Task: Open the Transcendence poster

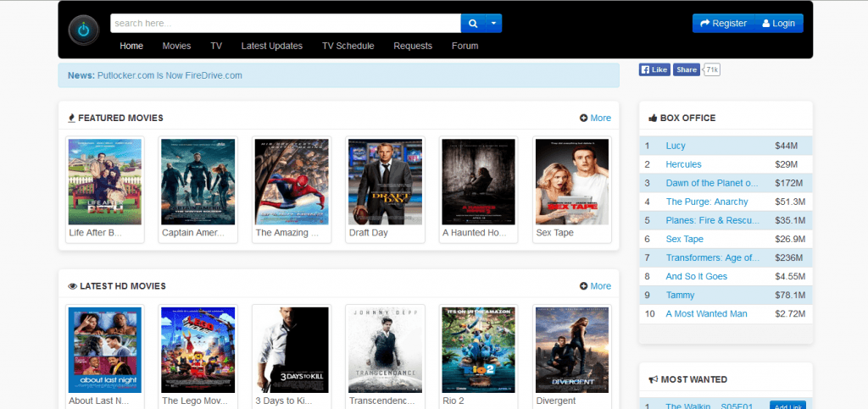Action: 385,350
